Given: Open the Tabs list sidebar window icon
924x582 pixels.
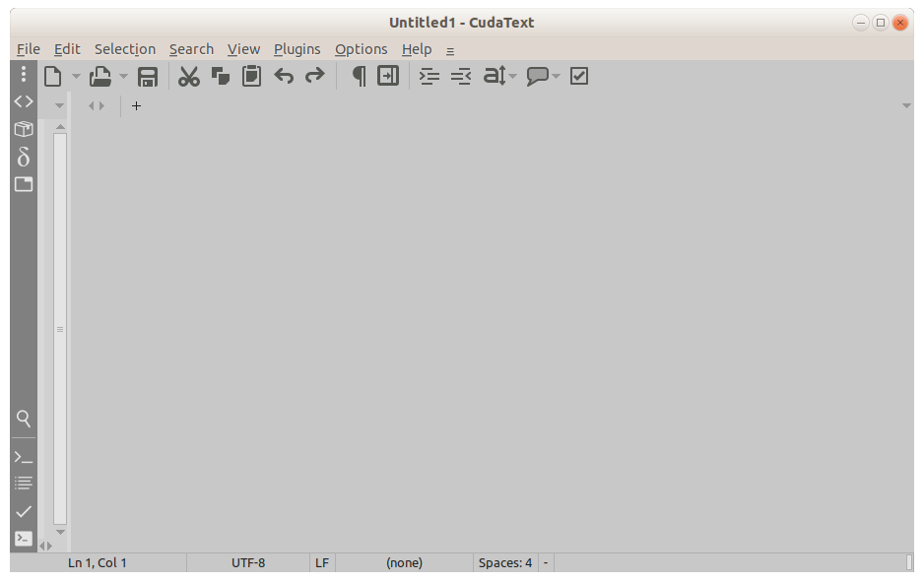Looking at the screenshot, I should (24, 184).
